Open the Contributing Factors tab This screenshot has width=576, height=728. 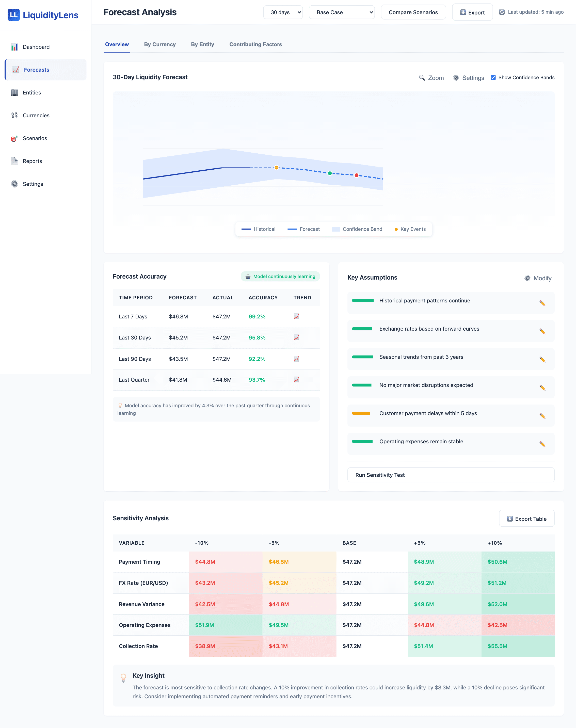pyautogui.click(x=255, y=44)
